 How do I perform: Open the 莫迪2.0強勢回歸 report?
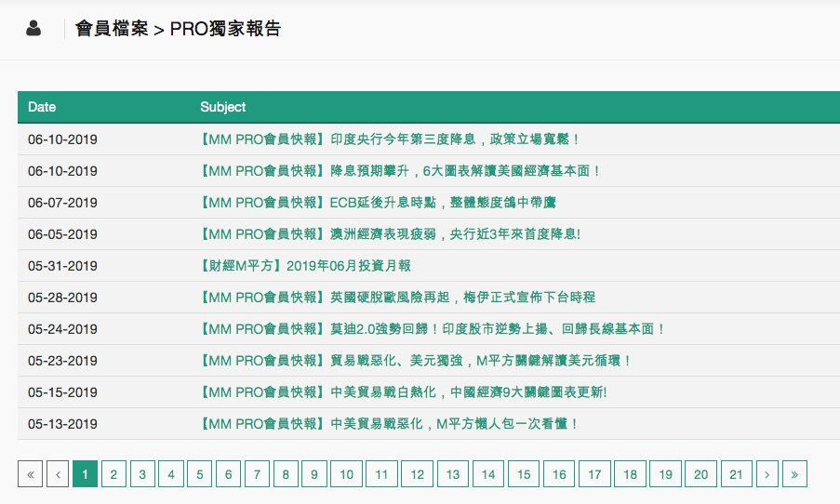(432, 329)
